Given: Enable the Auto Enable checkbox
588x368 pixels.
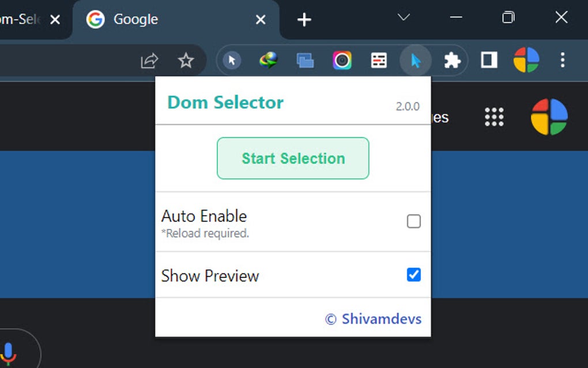Looking at the screenshot, I should coord(413,221).
